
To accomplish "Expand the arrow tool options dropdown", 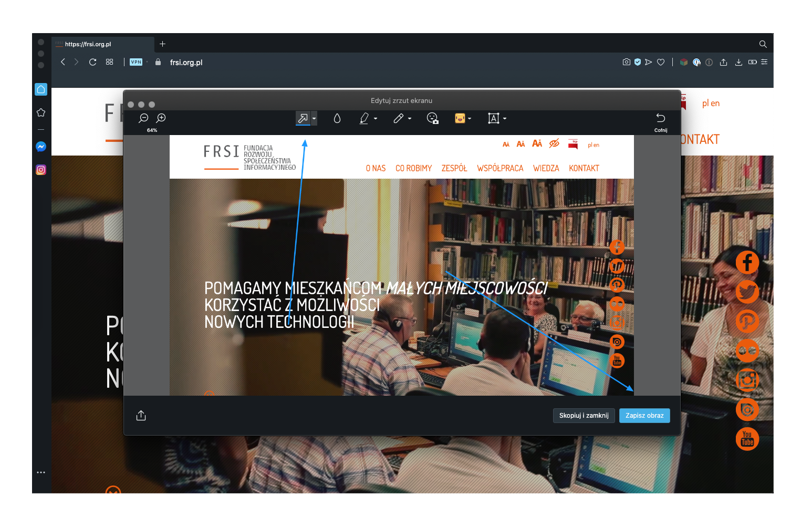I will pyautogui.click(x=314, y=118).
